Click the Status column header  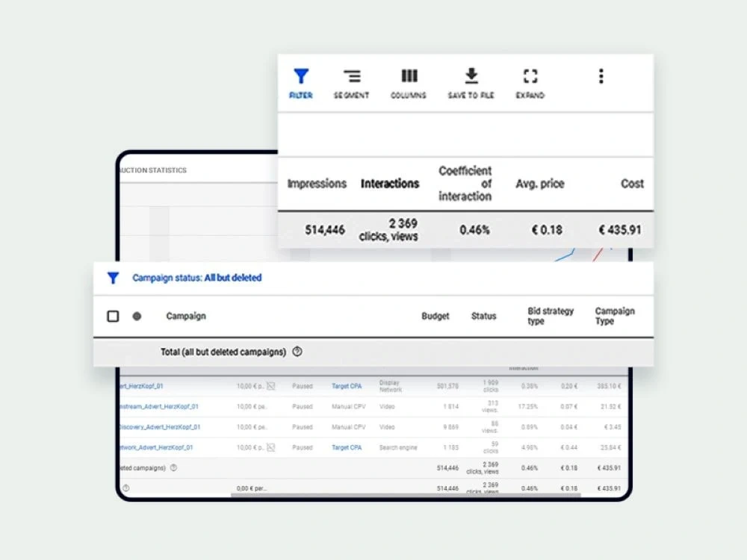(483, 316)
